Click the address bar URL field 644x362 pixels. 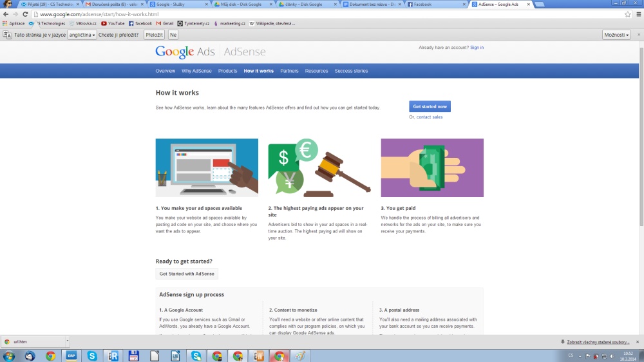[x=328, y=14]
